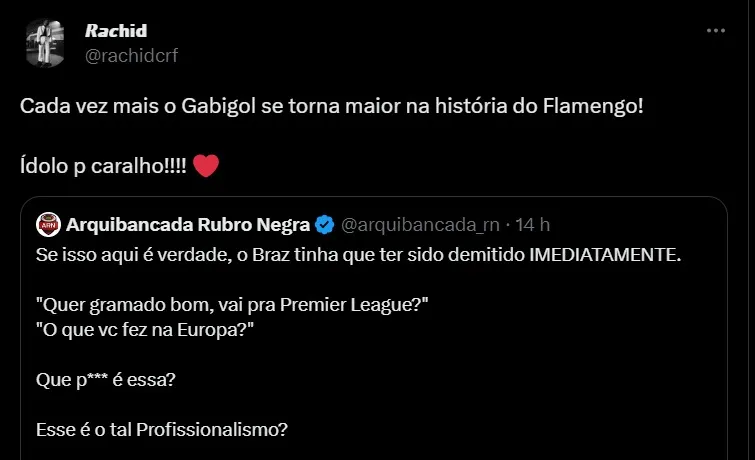This screenshot has width=755, height=460.
Task: Click the blue verified badge
Action: click(325, 223)
